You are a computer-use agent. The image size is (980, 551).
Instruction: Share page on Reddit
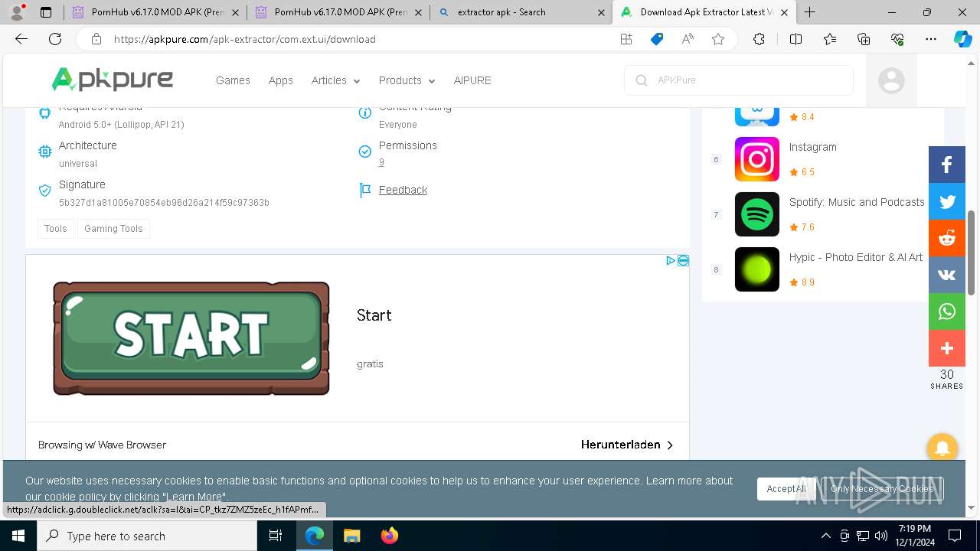click(x=947, y=238)
